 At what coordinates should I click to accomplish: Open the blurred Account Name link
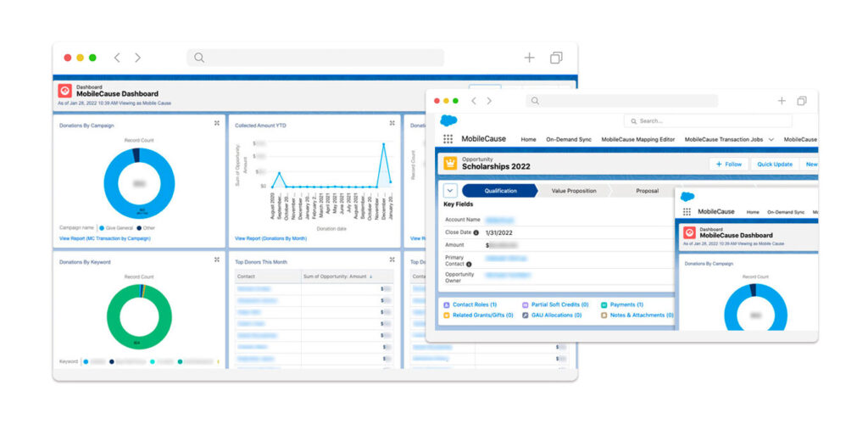coord(500,220)
